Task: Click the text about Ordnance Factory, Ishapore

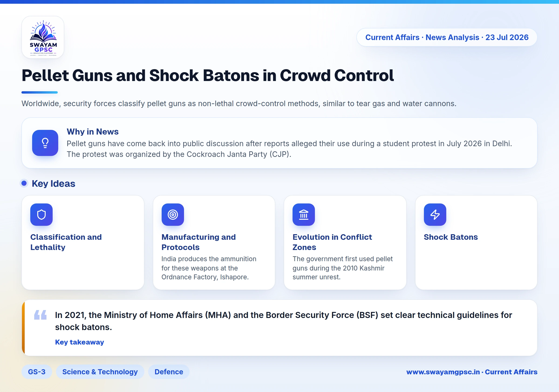Action: [x=209, y=268]
